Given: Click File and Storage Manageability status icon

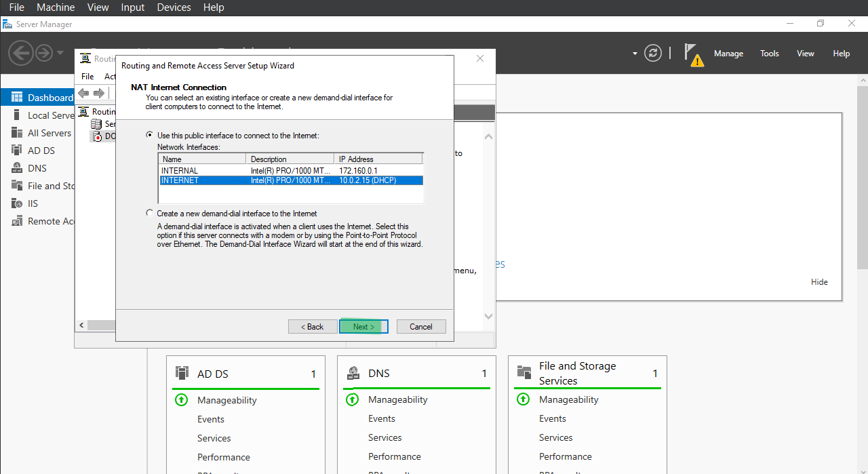Looking at the screenshot, I should coord(523,399).
